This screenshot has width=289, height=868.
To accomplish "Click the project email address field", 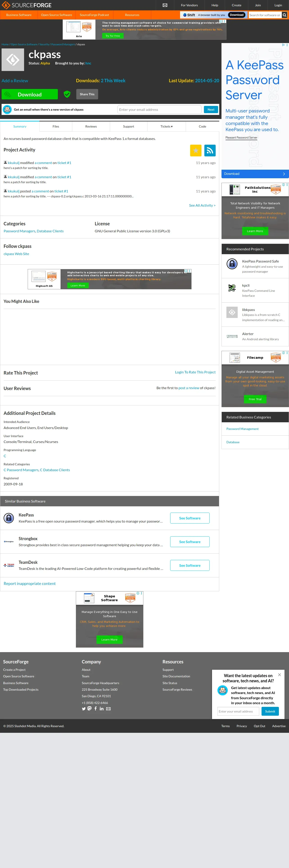I will coord(160,110).
